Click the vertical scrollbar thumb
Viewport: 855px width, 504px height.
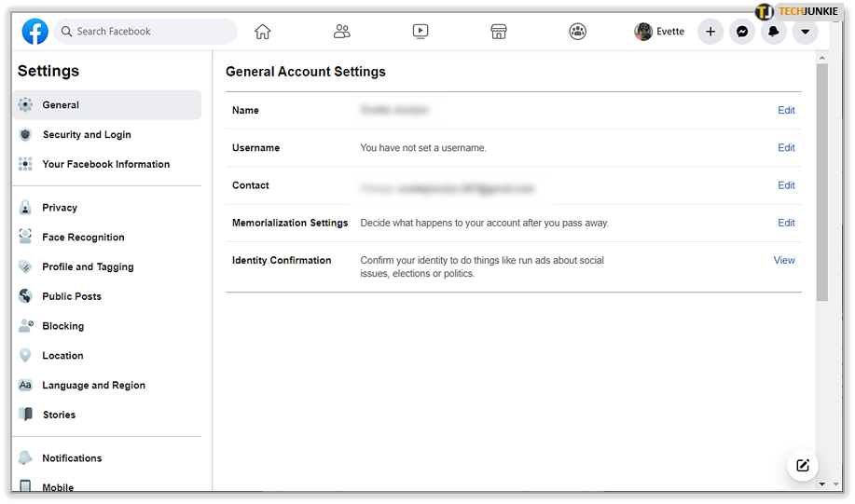click(821, 183)
